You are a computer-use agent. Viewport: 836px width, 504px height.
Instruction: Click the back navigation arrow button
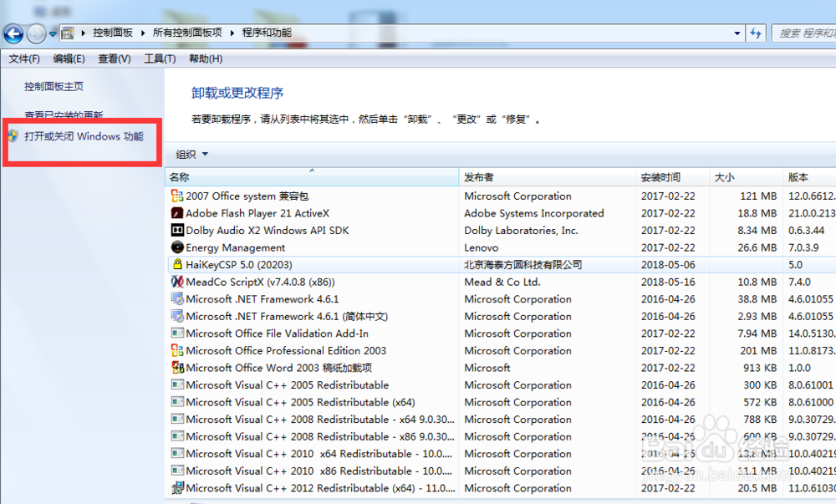(13, 33)
